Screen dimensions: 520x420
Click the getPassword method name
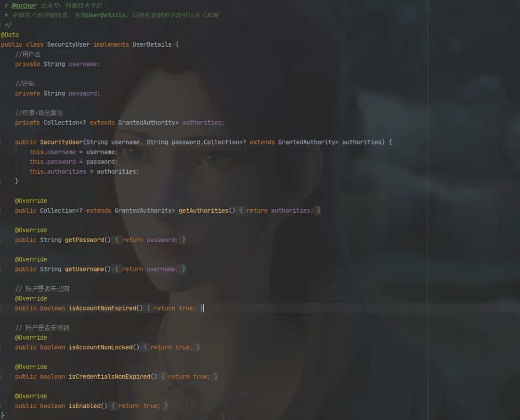(85, 240)
